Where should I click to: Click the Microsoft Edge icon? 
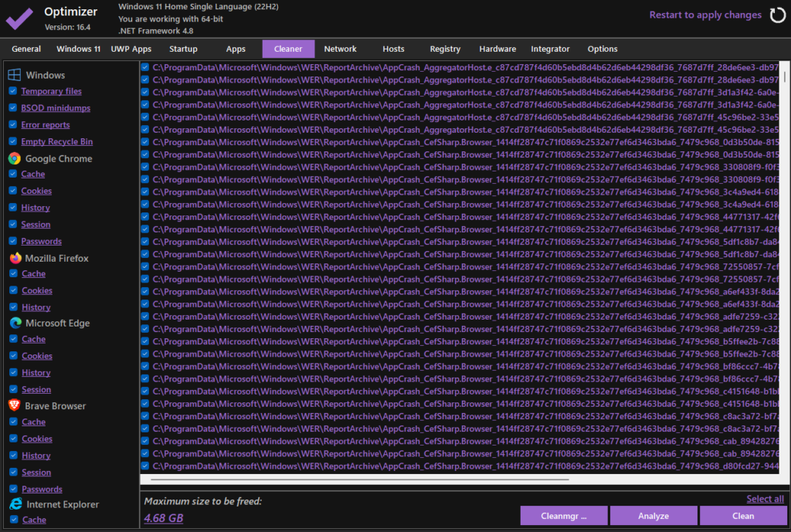point(14,323)
